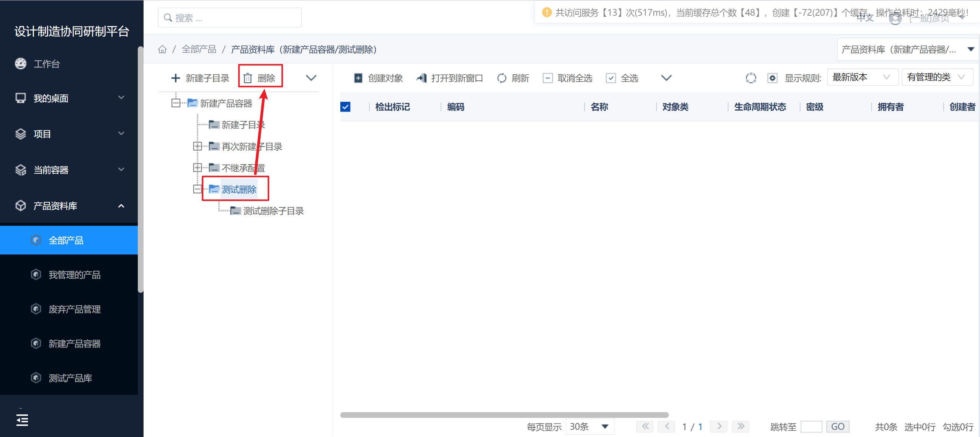Click the 新建子目录 button
Image resolution: width=980 pixels, height=437 pixels.
coord(200,78)
